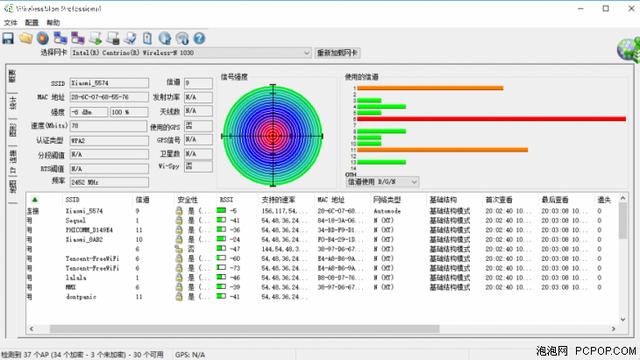Click the circular signal strength radar
The width and height of the screenshot is (640, 360).
click(x=273, y=136)
